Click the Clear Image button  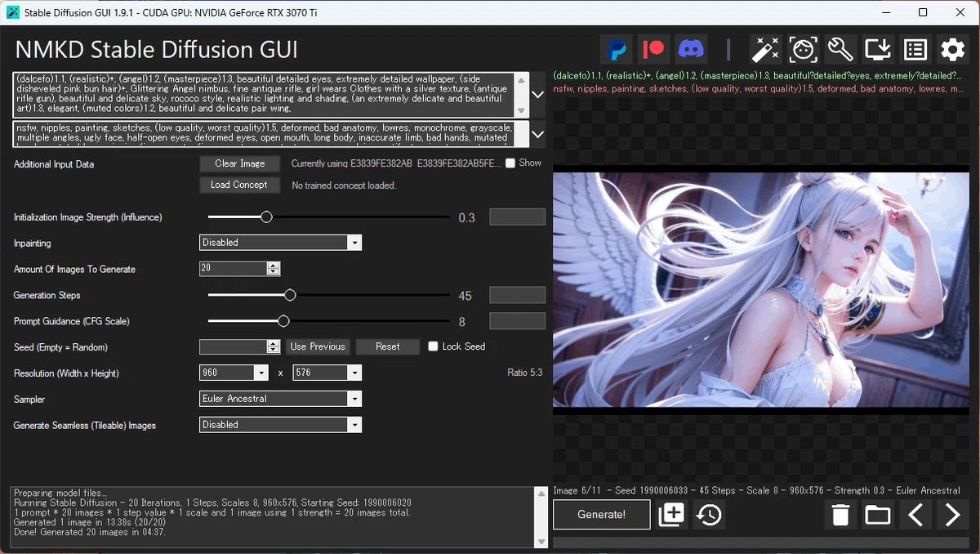[x=239, y=163]
